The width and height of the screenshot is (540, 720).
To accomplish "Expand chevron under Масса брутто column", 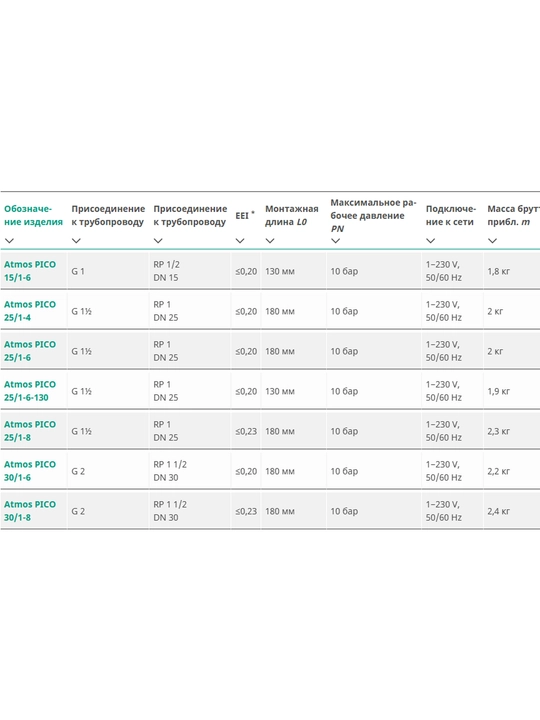I will tap(492, 241).
